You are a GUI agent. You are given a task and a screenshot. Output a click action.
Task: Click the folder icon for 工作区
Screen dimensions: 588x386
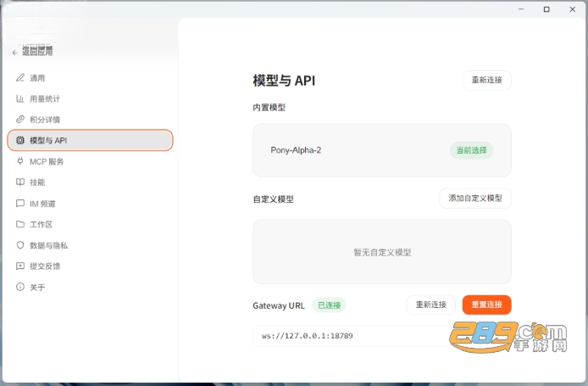pos(20,224)
